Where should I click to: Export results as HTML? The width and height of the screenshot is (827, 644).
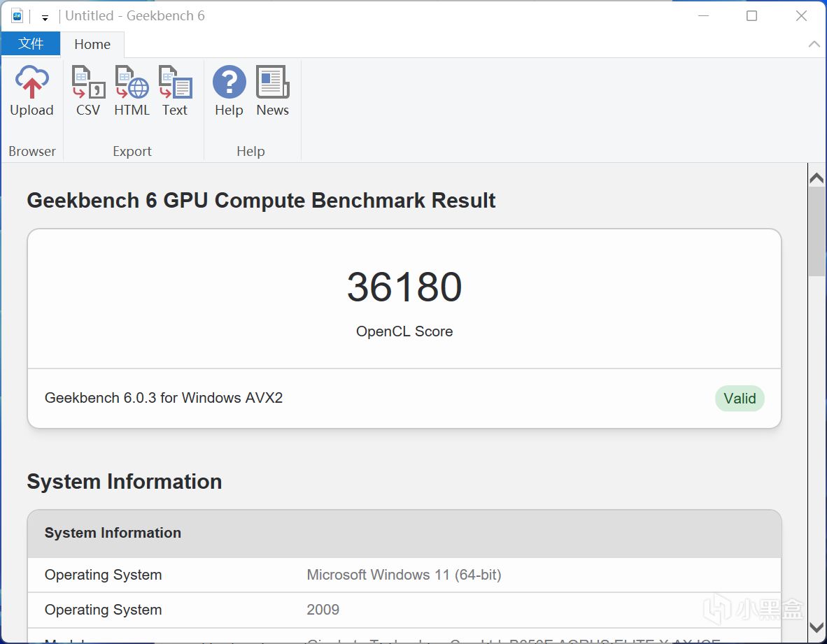(132, 91)
